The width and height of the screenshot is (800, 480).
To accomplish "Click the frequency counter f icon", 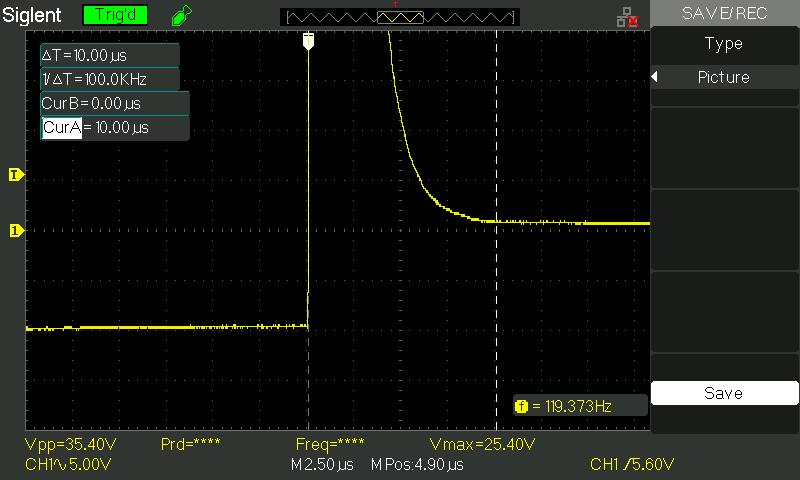I will [x=521, y=406].
